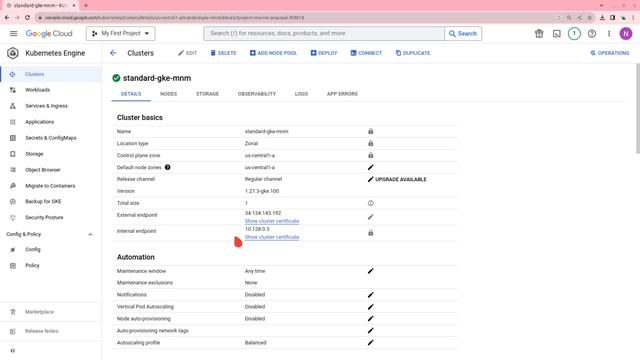
Task: Open the free trial gift icon
Action: (539, 33)
